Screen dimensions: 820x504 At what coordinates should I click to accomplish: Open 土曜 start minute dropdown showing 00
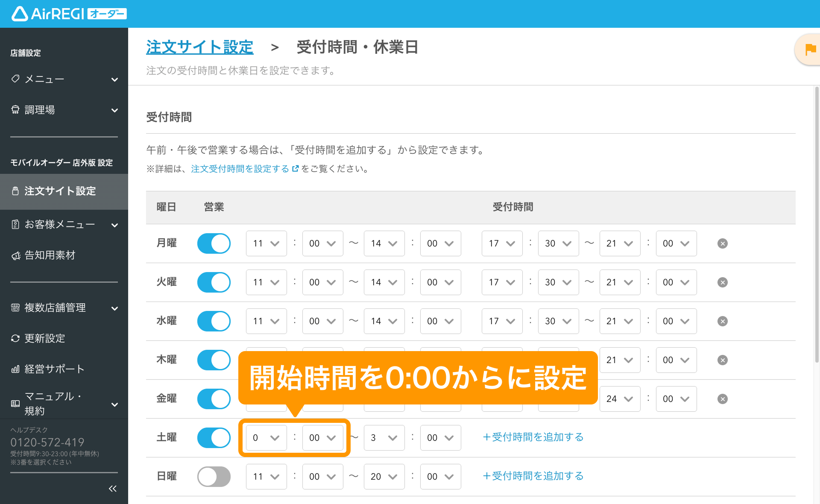click(x=322, y=438)
